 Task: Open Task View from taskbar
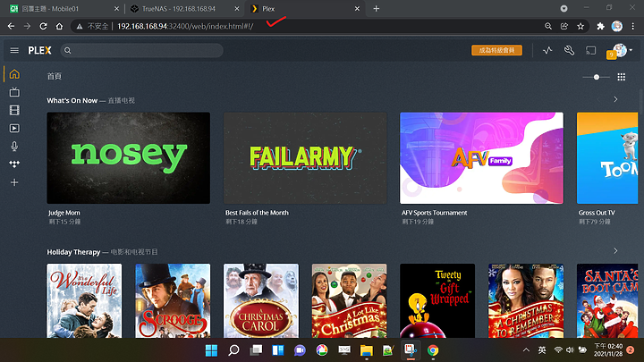tap(256, 350)
